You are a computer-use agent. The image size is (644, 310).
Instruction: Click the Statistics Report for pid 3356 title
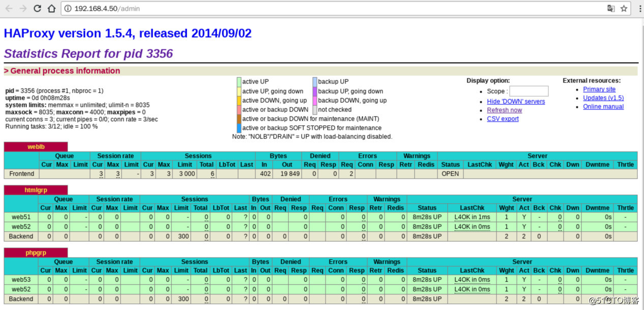89,53
